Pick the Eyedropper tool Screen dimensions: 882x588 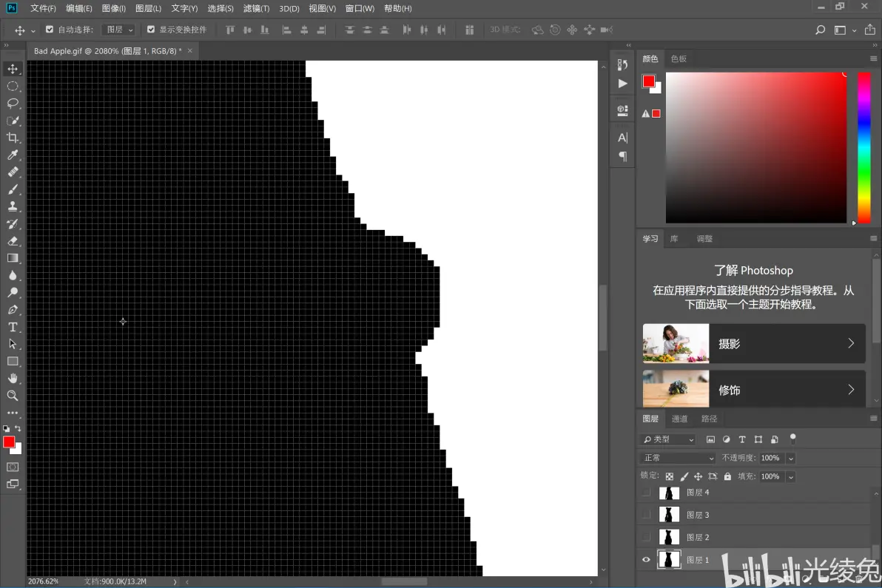coord(13,155)
